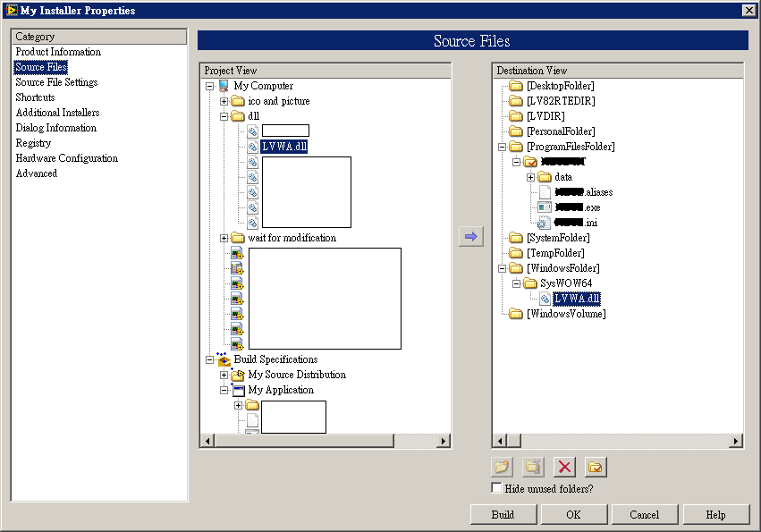Click the Build button
The height and width of the screenshot is (532, 761).
pyautogui.click(x=503, y=514)
